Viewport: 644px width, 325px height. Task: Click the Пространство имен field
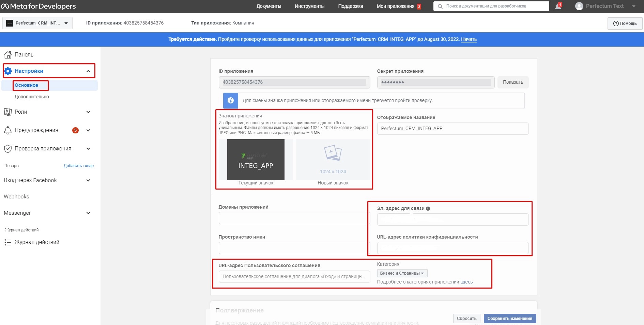[294, 248]
